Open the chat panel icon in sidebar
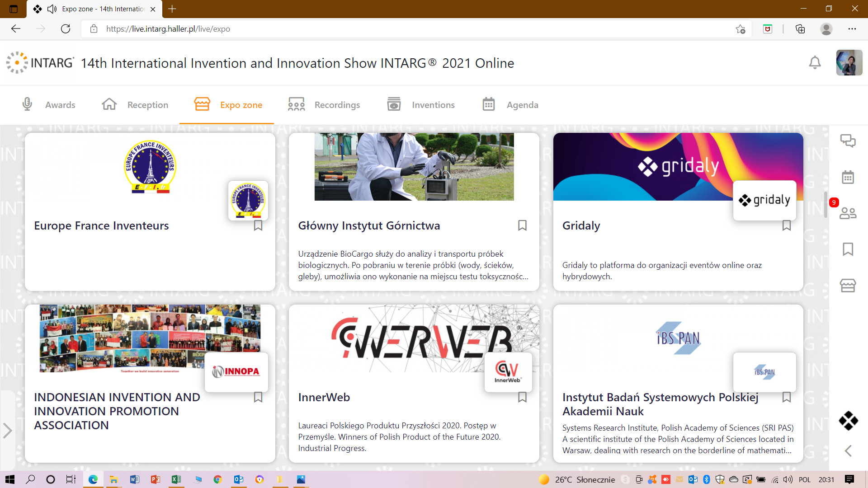The width and height of the screenshot is (868, 488). pyautogui.click(x=848, y=141)
